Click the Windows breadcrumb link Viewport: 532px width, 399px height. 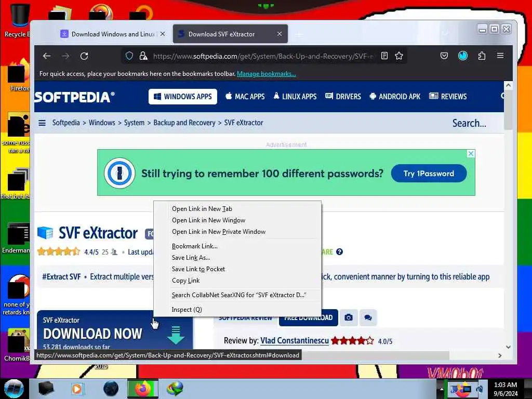pos(102,123)
